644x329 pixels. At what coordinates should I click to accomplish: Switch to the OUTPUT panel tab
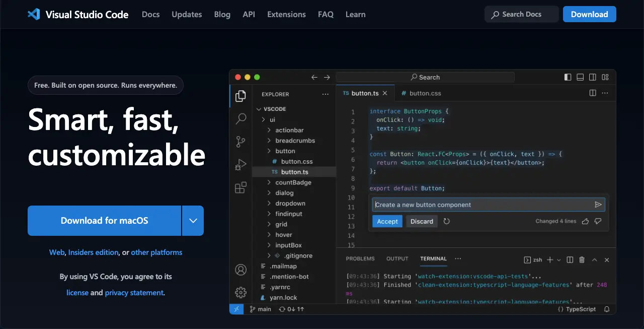[397, 259]
